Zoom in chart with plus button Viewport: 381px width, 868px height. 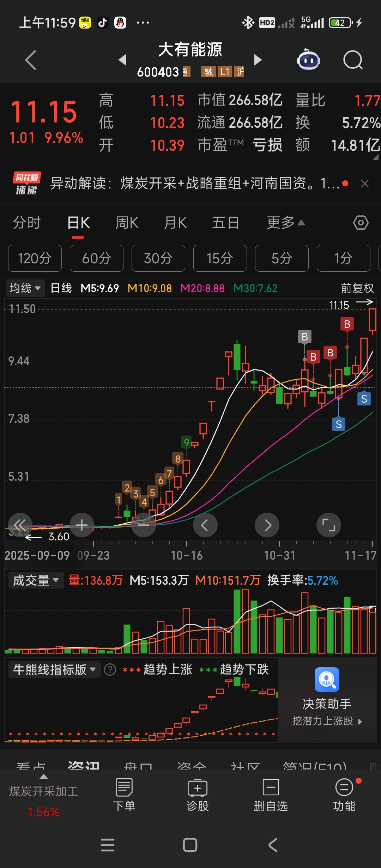pyautogui.click(x=82, y=525)
